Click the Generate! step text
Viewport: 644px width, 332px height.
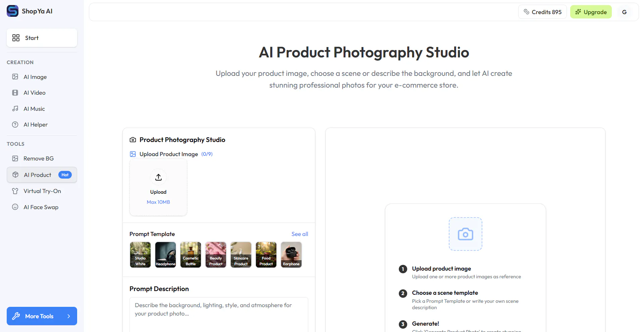tap(425, 324)
